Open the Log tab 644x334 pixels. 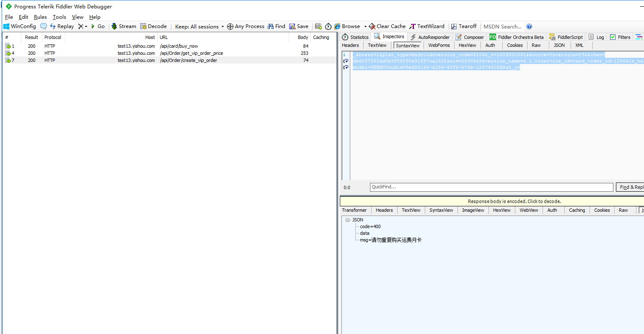596,37
